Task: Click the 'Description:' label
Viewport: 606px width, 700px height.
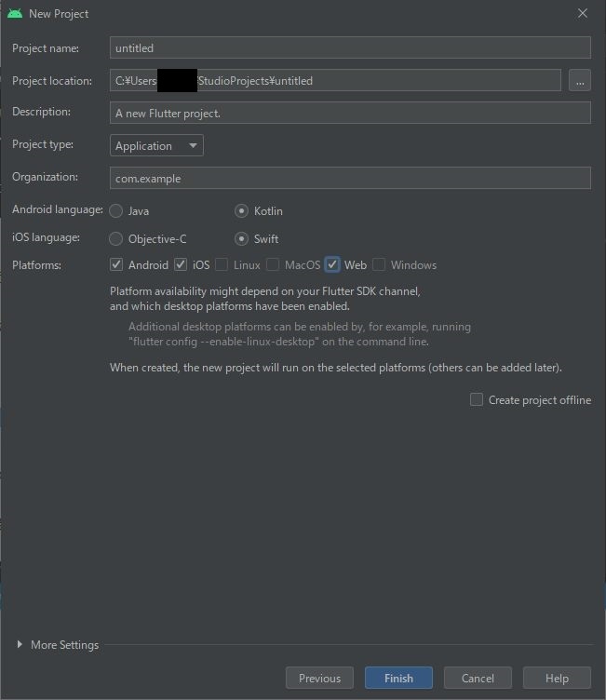Action: (42, 112)
